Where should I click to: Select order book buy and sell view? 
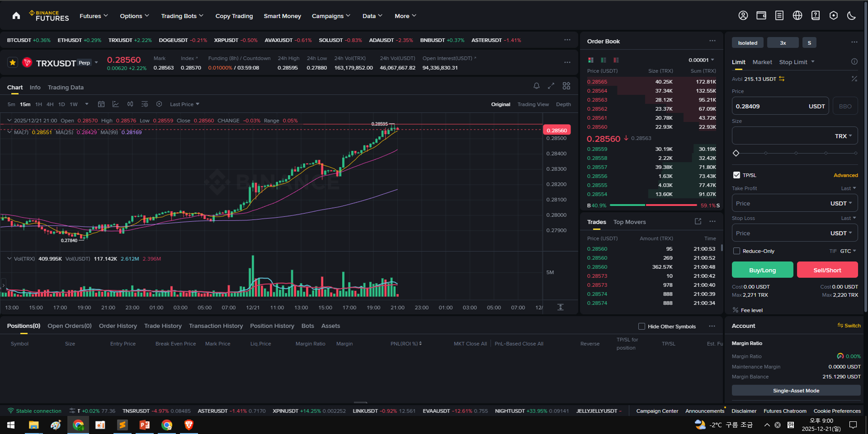pyautogui.click(x=591, y=60)
